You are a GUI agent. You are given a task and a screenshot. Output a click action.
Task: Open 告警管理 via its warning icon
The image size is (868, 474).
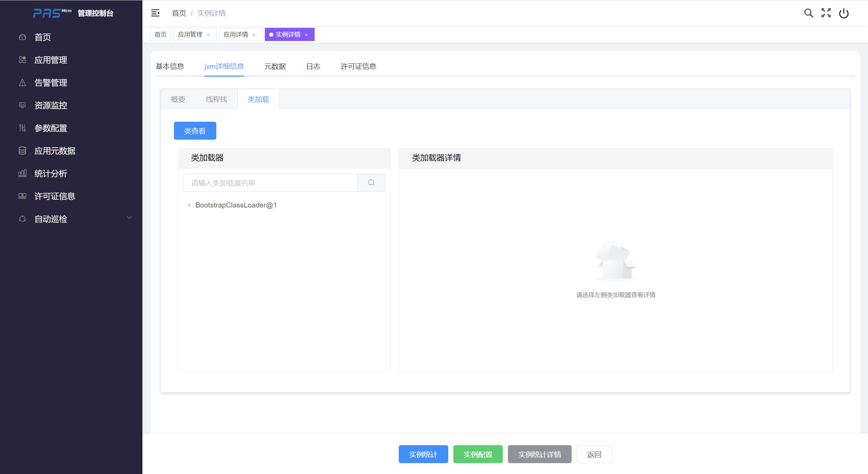(x=22, y=83)
